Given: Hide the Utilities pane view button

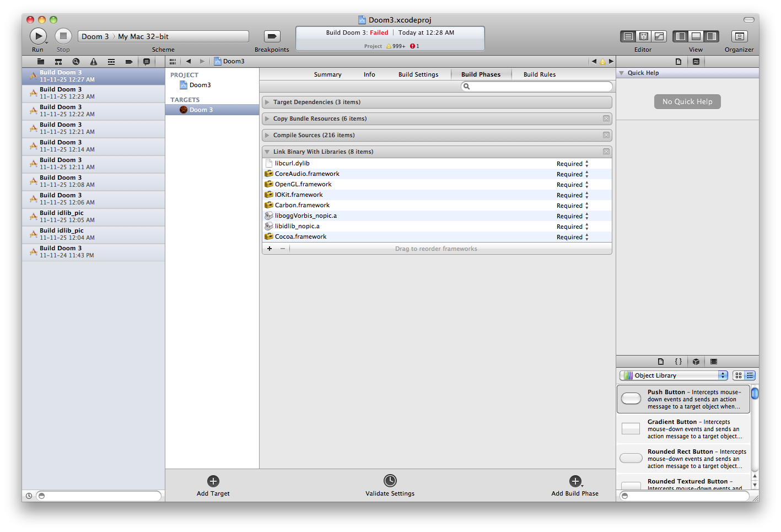Looking at the screenshot, I should point(712,36).
